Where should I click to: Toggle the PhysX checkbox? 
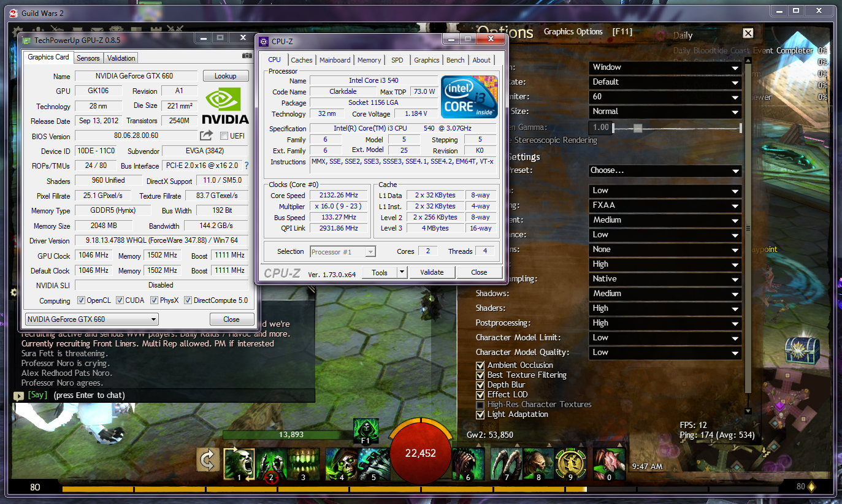[x=155, y=300]
